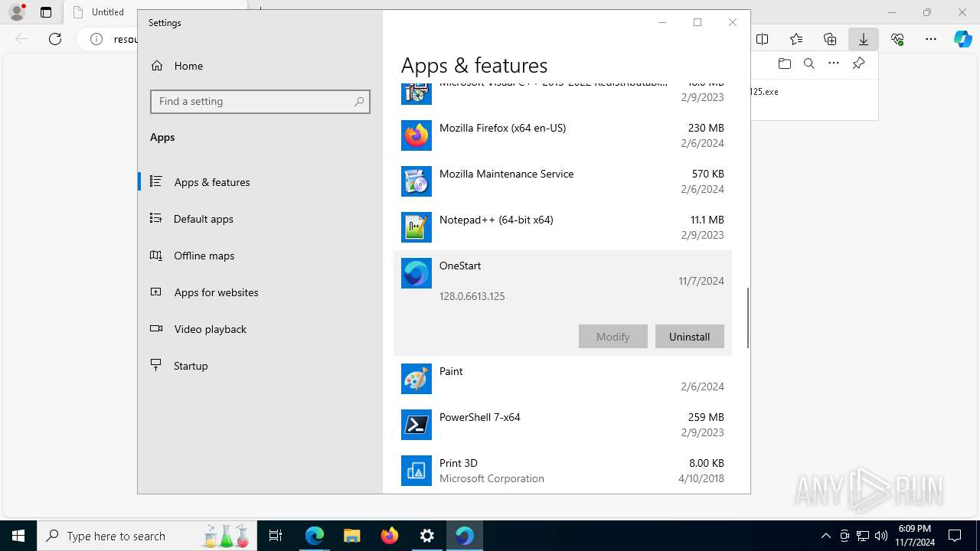Show hidden tray icons chevron

pos(826,536)
